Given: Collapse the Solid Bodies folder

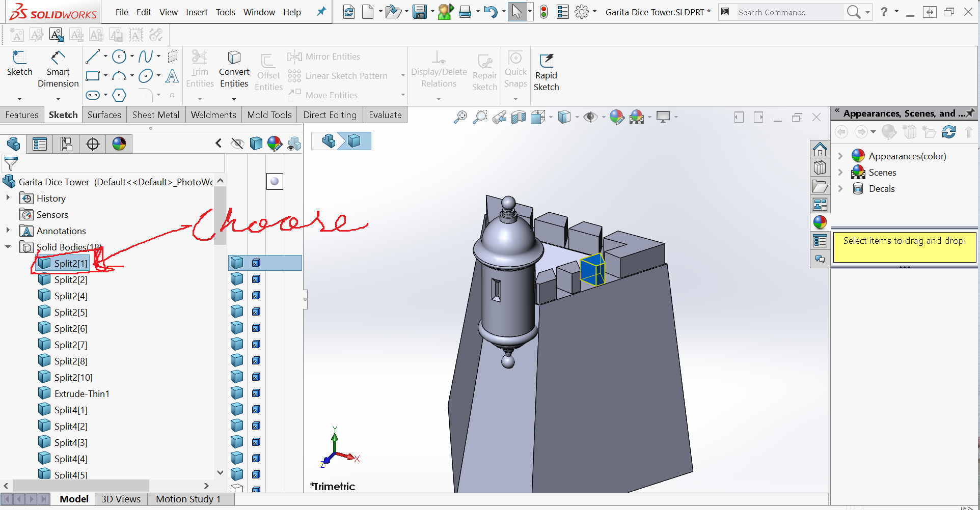Looking at the screenshot, I should point(8,247).
